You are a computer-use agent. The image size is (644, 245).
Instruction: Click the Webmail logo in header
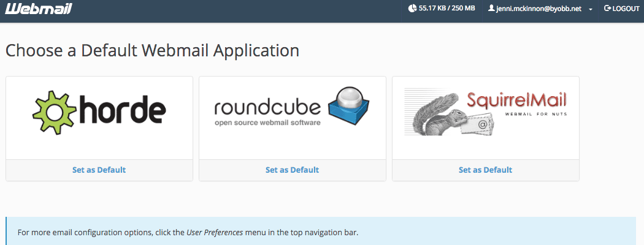[x=39, y=9]
